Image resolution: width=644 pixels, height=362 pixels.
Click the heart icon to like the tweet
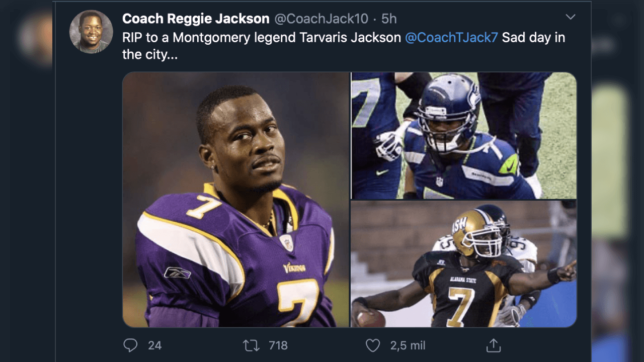point(372,345)
